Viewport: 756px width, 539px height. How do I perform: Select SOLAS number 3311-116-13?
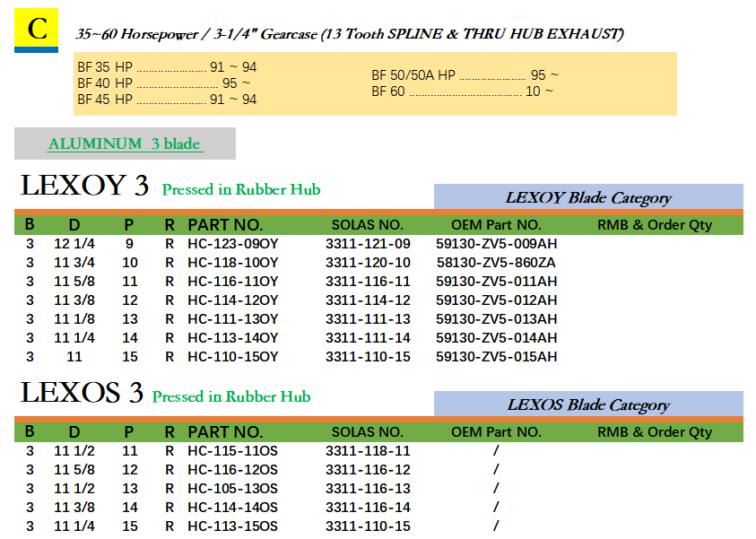coord(368,489)
